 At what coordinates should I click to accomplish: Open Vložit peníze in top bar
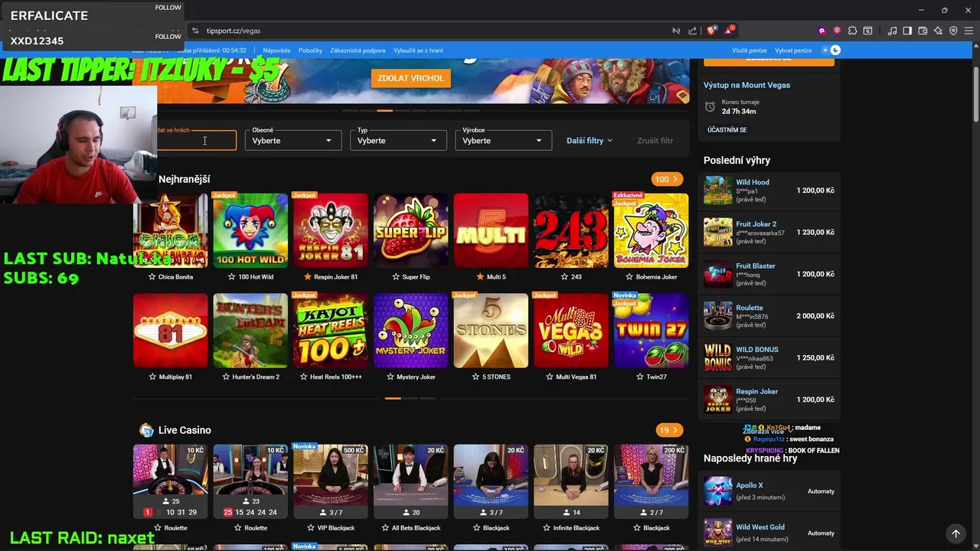[x=749, y=51]
